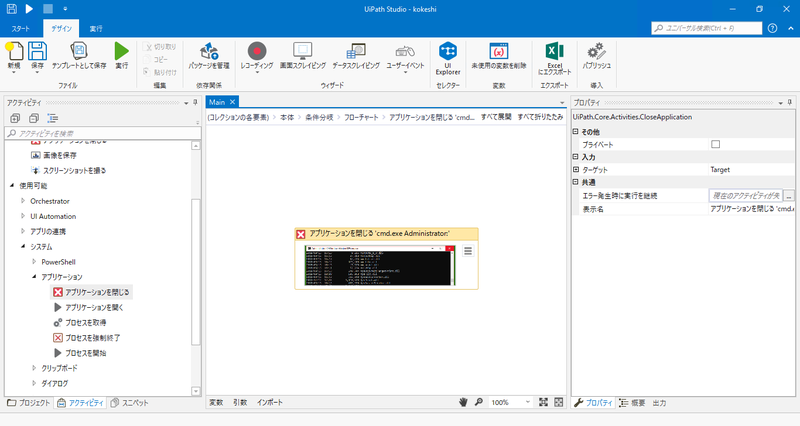Click Save as Template (テンプレートとして保存)
The width and height of the screenshot is (800, 426).
(x=79, y=52)
